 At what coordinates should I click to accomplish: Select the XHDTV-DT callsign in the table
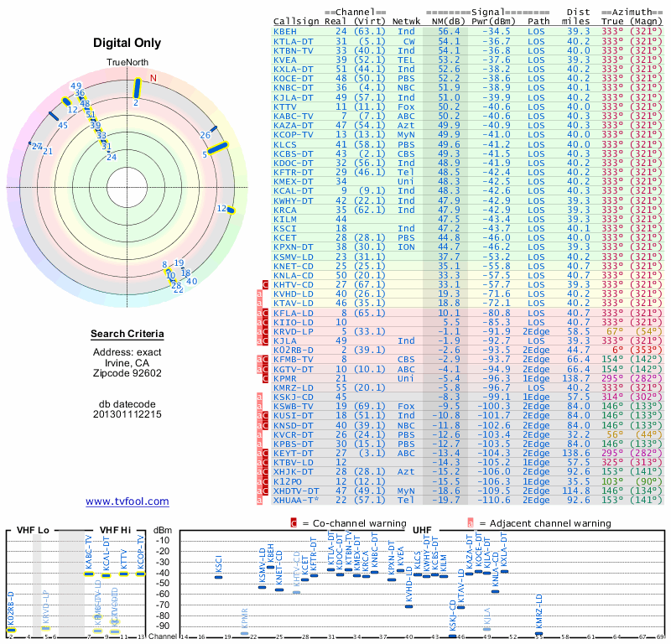coord(297,491)
